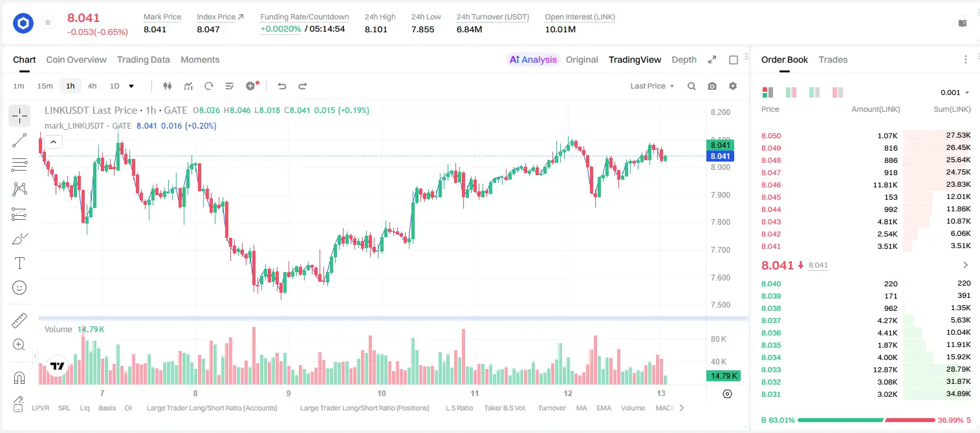Select the crosshair cursor tool
This screenshot has height=433, width=980.
point(19,116)
